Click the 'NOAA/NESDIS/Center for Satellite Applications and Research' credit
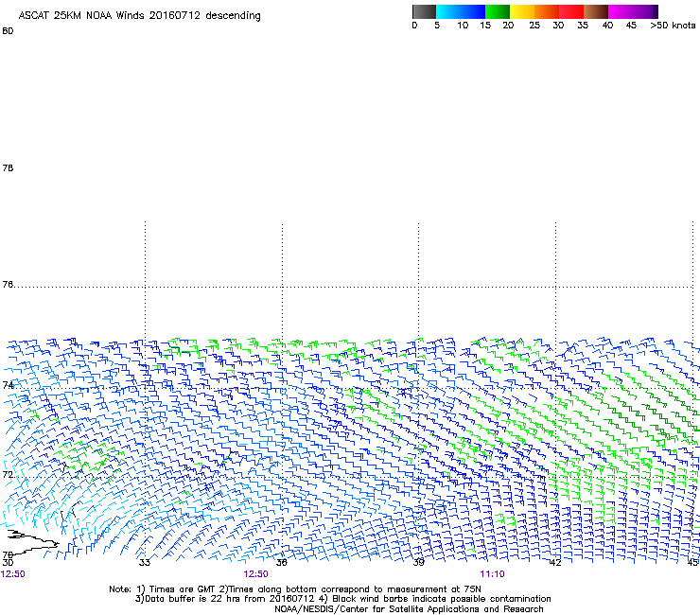Screen dimensions: 700x615 [x=409, y=609]
